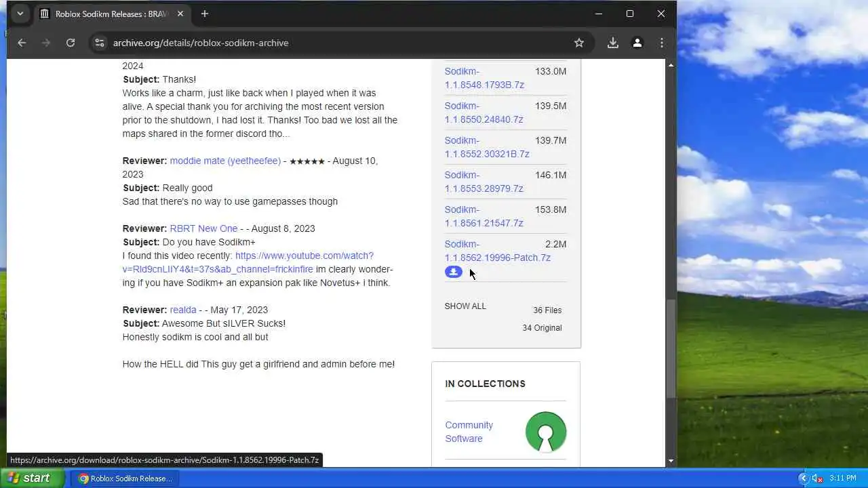Open the Community Software link
The width and height of the screenshot is (868, 488).
tap(469, 432)
